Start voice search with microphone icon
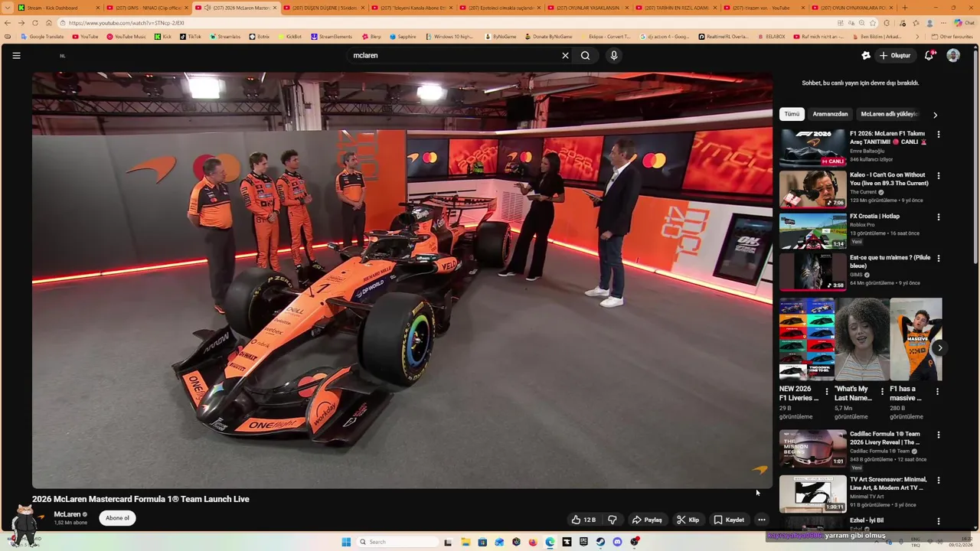This screenshot has width=980, height=551. pyautogui.click(x=613, y=55)
